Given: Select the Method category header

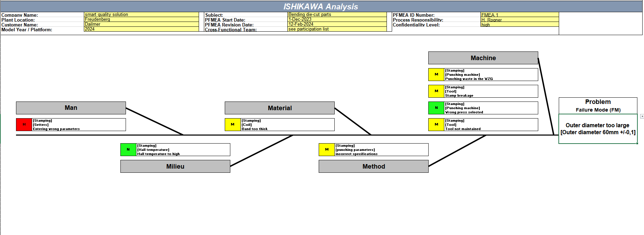Looking at the screenshot, I should (374, 166).
